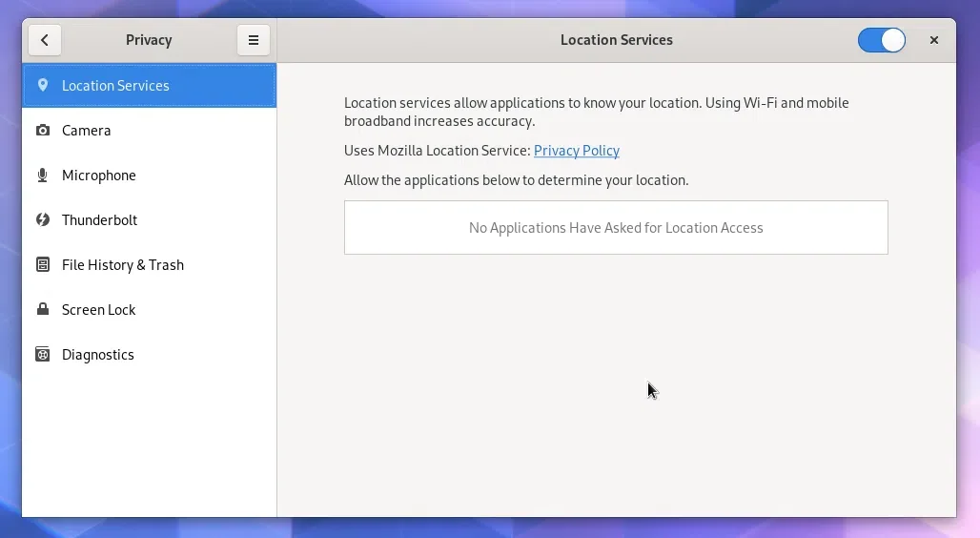Go back using the header arrow
Screen dimensions: 980x538
[x=45, y=40]
